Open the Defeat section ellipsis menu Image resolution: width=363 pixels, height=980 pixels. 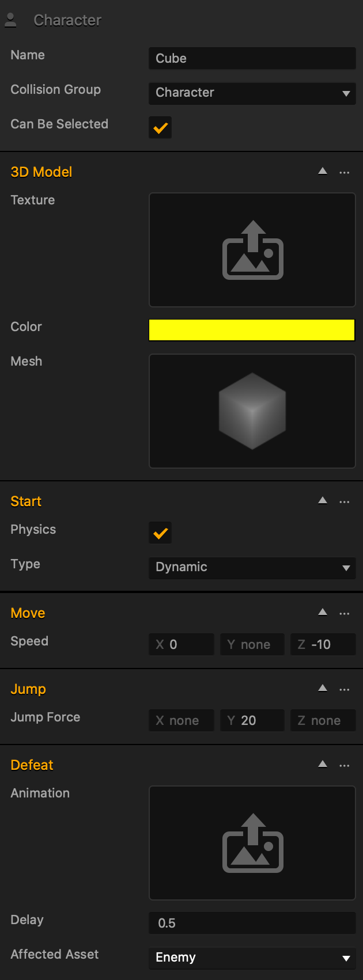coord(345,765)
